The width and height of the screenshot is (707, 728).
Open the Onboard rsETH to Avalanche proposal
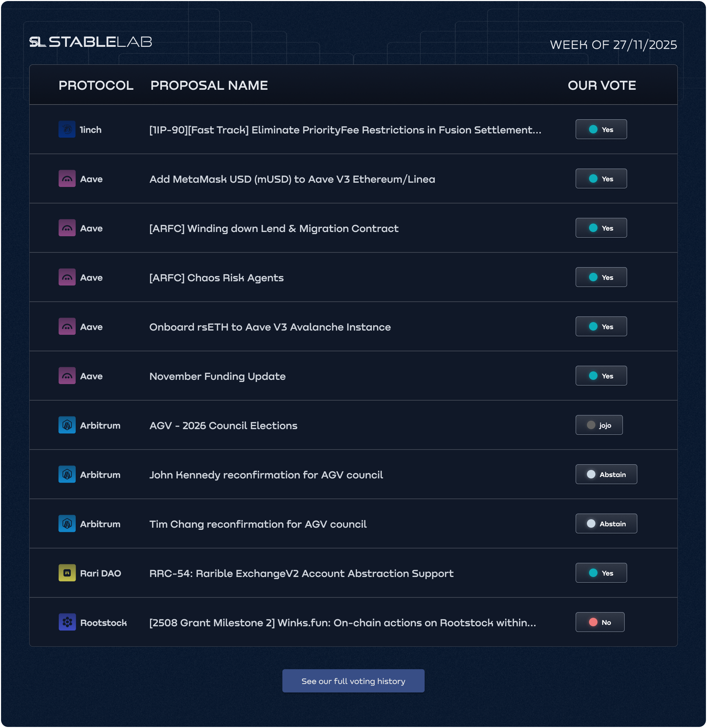[x=270, y=327]
